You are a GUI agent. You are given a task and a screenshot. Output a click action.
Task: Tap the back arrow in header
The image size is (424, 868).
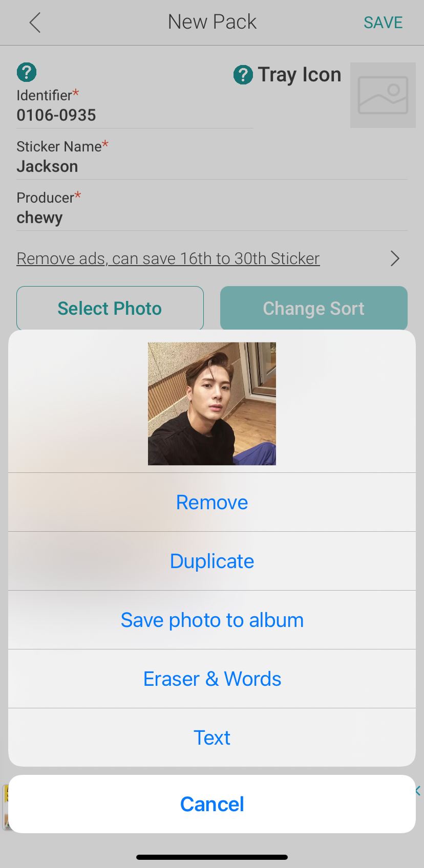35,23
